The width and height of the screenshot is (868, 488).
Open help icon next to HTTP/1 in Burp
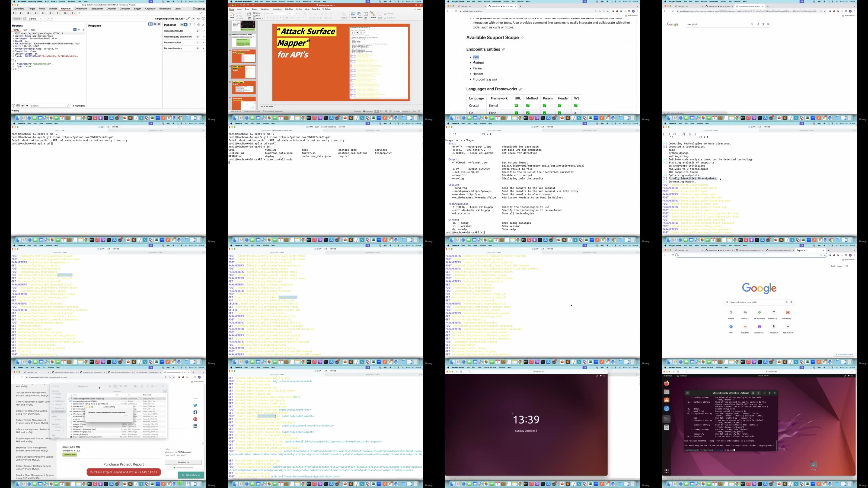click(x=203, y=18)
